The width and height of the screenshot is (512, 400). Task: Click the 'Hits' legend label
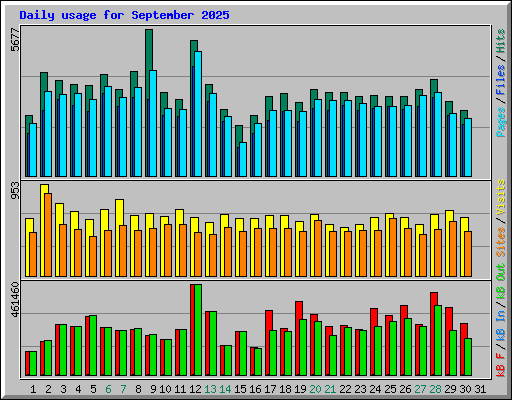click(x=501, y=41)
